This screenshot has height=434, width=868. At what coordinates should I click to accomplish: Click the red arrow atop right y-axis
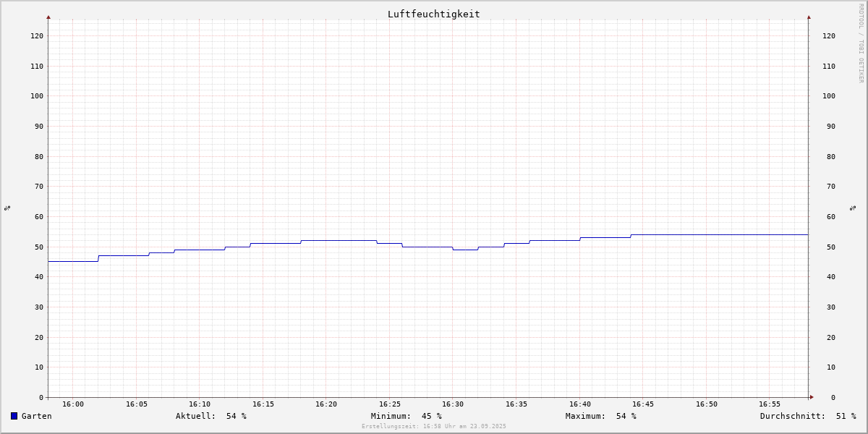point(809,17)
